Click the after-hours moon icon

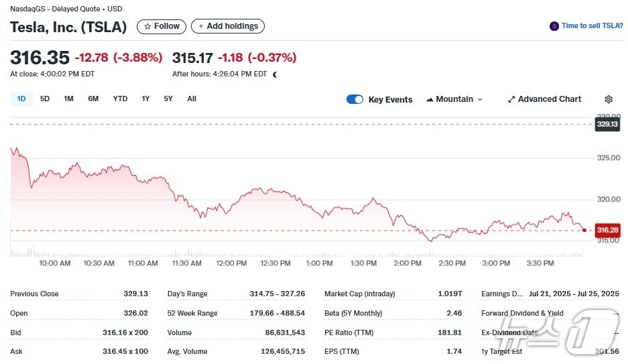(x=275, y=74)
